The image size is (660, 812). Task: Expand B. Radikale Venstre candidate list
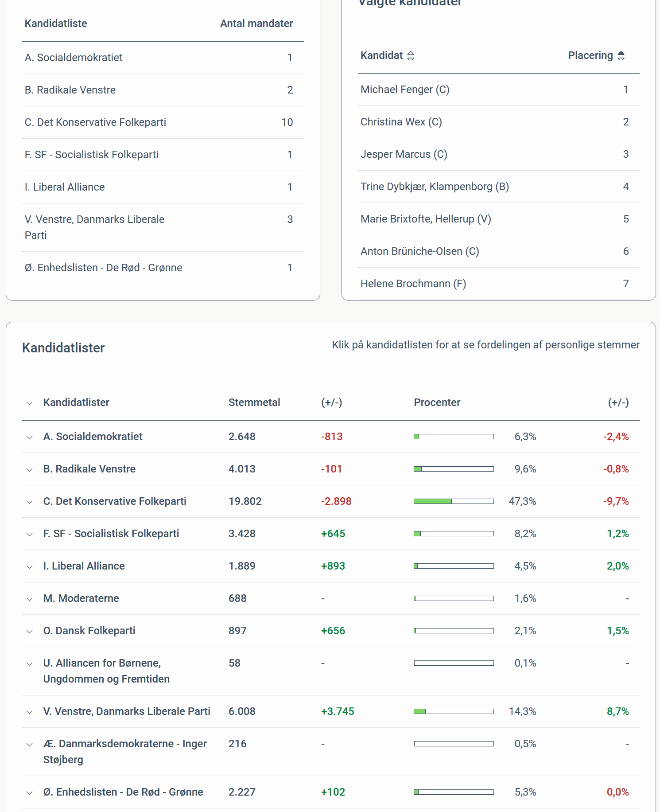coord(30,470)
